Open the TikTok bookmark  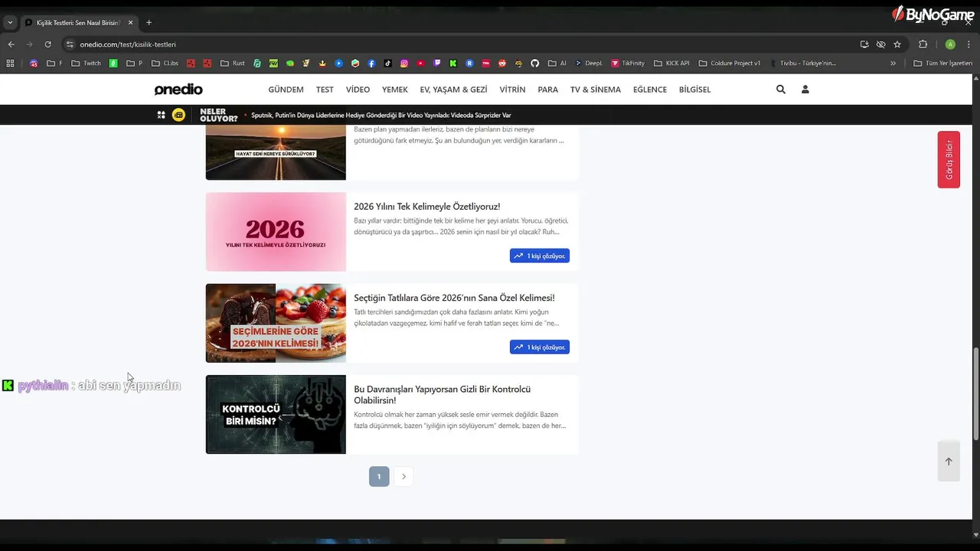[387, 64]
